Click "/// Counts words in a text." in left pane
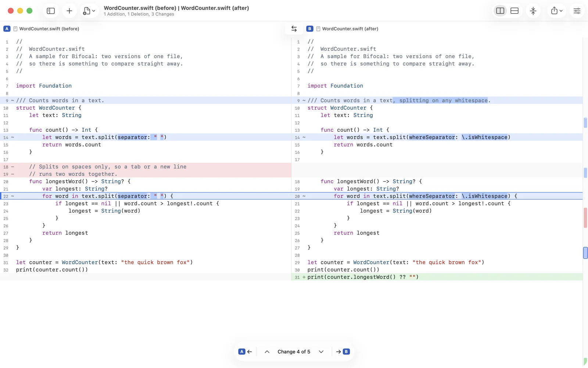588x368 pixels. [146, 100]
